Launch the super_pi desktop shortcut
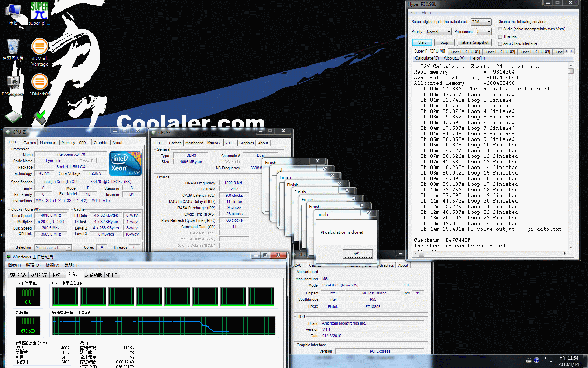Viewport: 588px width, 368px height. 40,14
